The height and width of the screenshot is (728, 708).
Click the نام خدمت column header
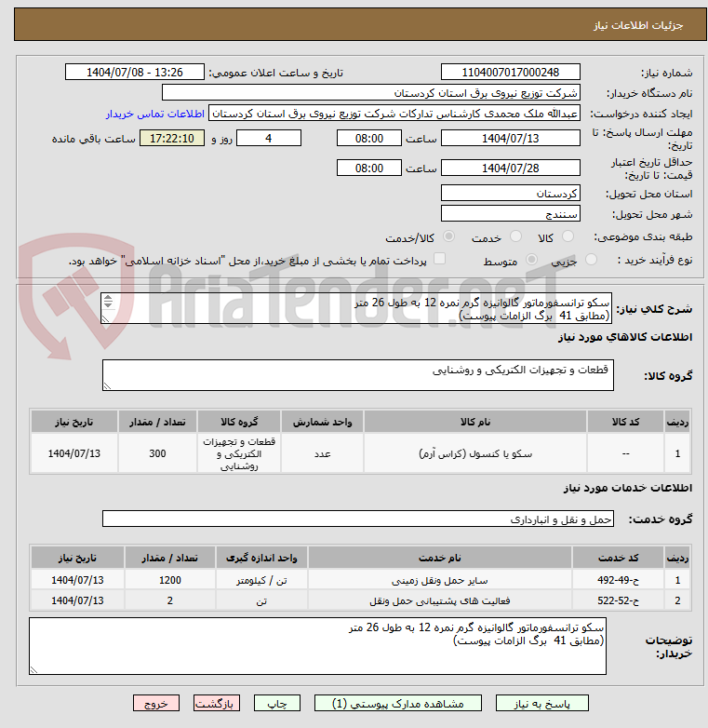440,558
